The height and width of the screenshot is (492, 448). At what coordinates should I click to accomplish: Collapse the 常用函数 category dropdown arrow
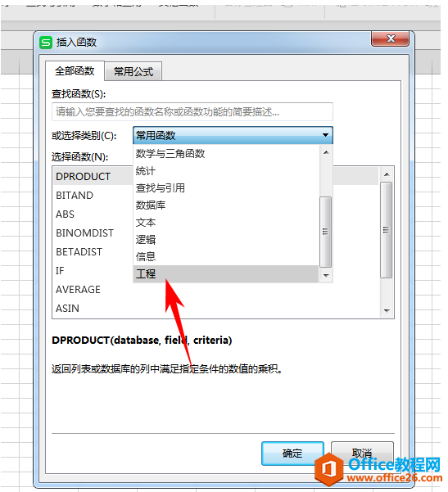click(x=325, y=135)
